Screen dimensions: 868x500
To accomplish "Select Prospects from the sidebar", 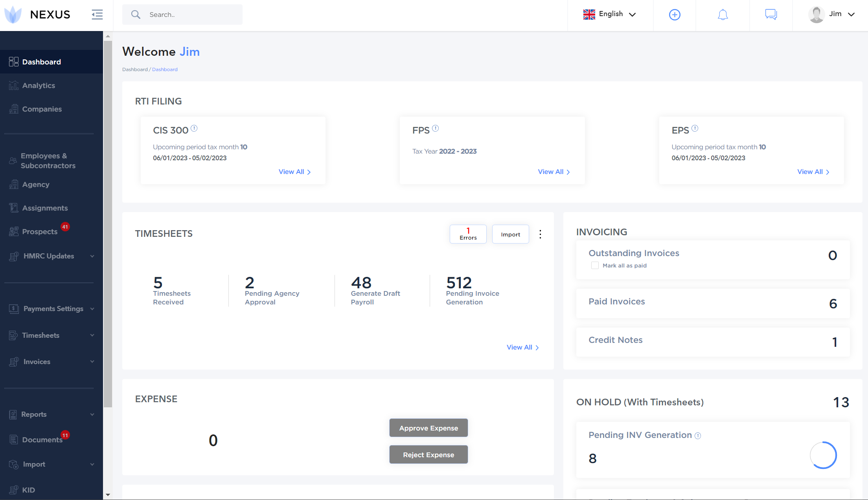I will [40, 231].
